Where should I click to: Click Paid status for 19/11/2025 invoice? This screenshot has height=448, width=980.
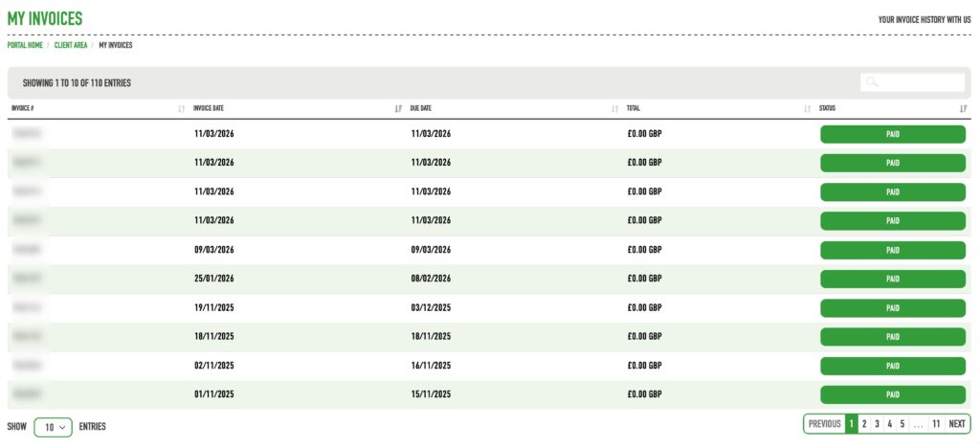[893, 308]
